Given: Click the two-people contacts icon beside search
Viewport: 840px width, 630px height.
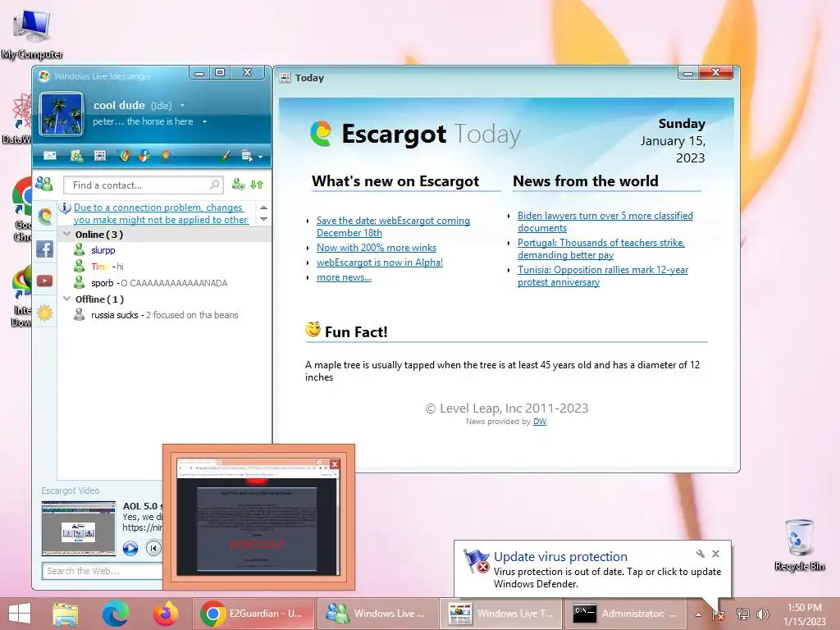Looking at the screenshot, I should click(44, 185).
